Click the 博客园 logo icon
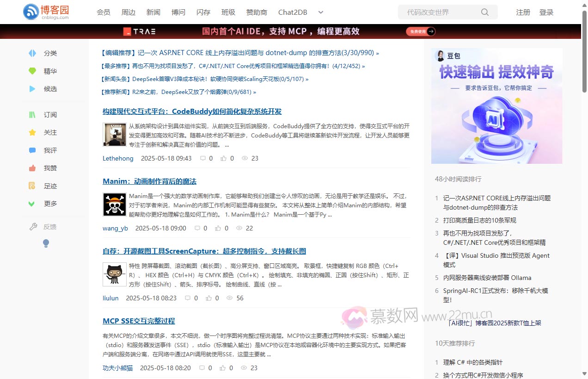The height and width of the screenshot is (379, 588). pyautogui.click(x=31, y=12)
